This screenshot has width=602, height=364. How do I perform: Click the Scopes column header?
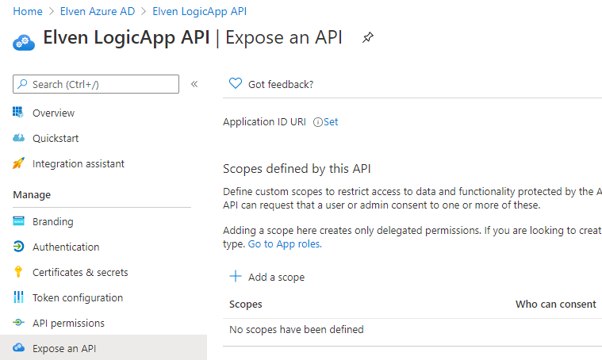[x=246, y=304]
